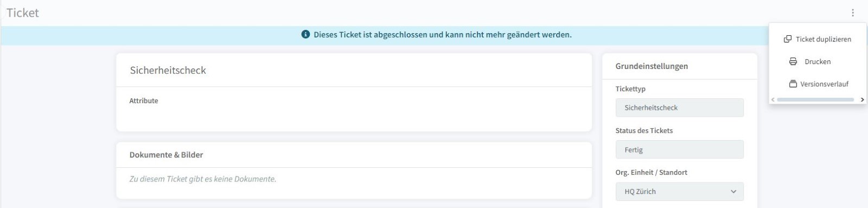Image resolution: width=868 pixels, height=208 pixels.
Task: Click the printer icon next to Drucken
Action: tap(793, 61)
